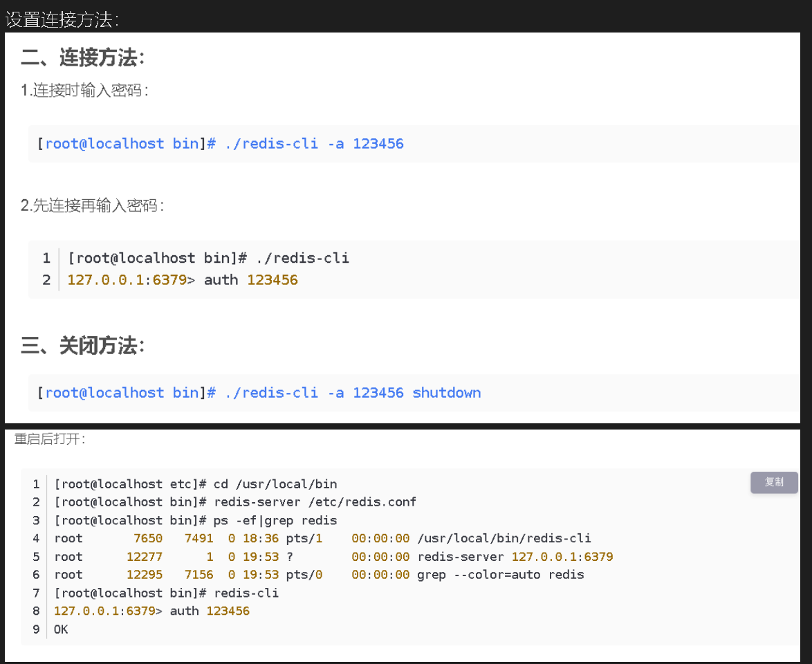Screen dimensions: 812x664
Task: Click PID value 12295
Action: tap(145, 574)
